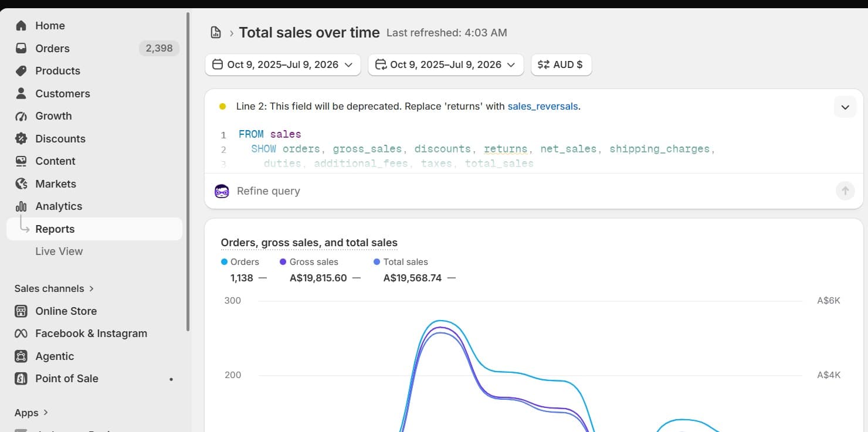Open Products via the tag icon
The width and height of the screenshot is (868, 432).
[21, 71]
